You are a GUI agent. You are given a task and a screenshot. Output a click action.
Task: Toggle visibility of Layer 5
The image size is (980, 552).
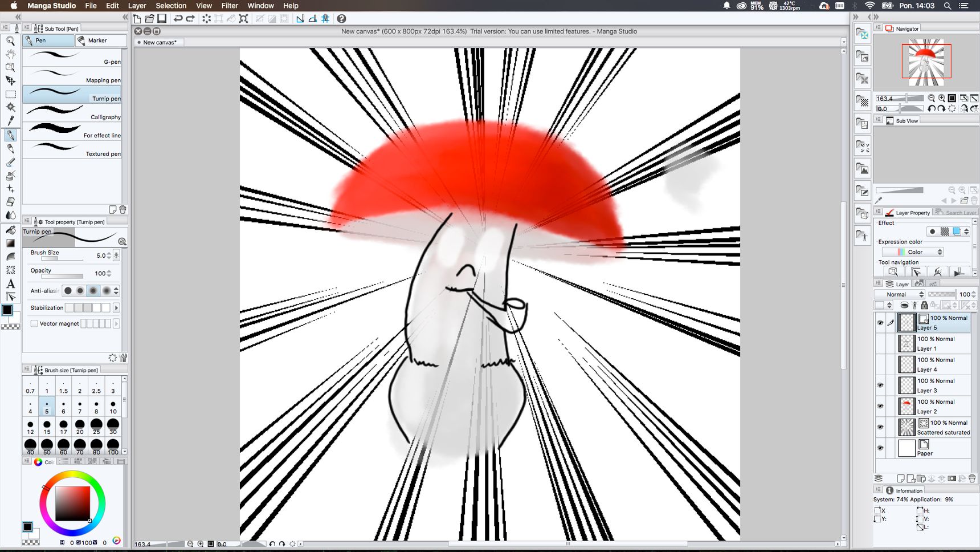click(880, 323)
